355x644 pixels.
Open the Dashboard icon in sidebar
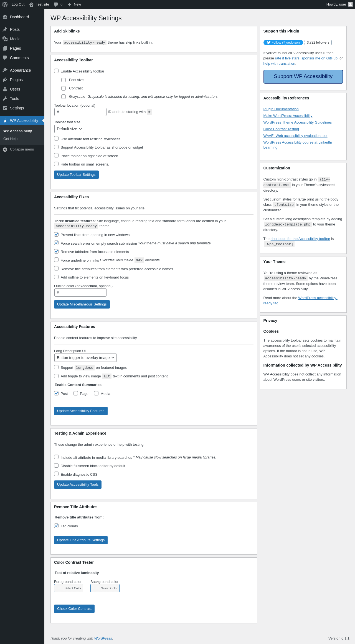(5, 17)
